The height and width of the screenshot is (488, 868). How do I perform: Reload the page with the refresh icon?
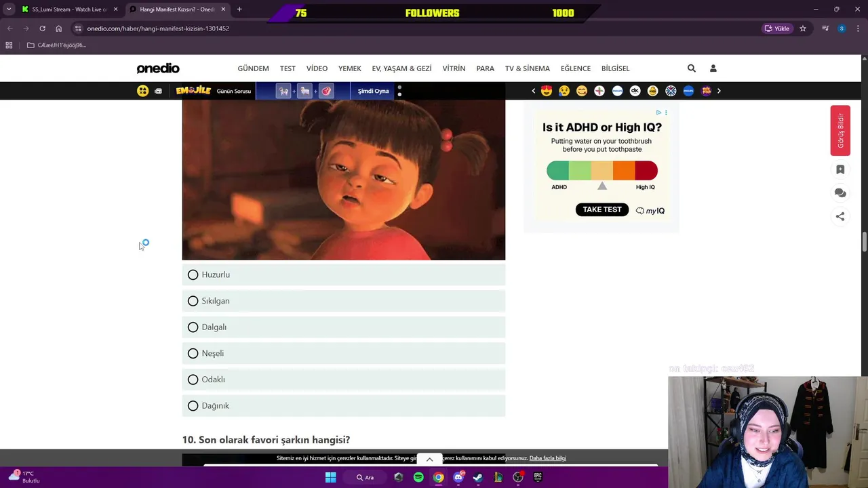tap(42, 28)
